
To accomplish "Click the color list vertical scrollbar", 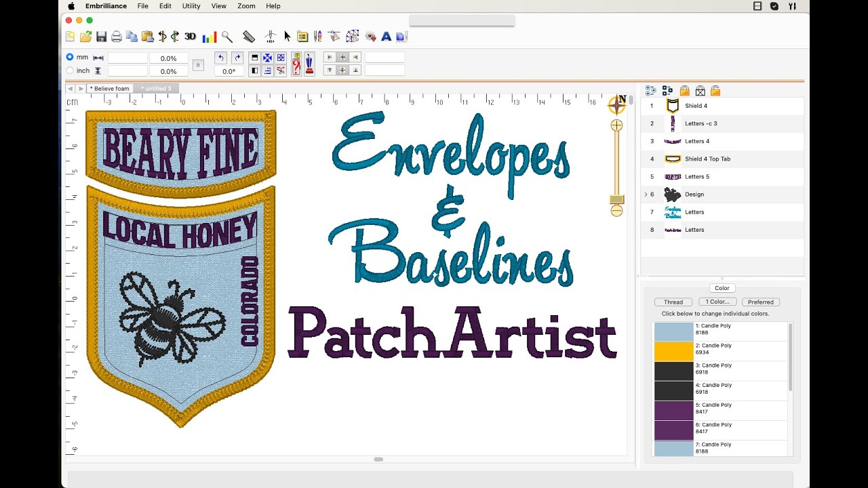I will point(790,357).
